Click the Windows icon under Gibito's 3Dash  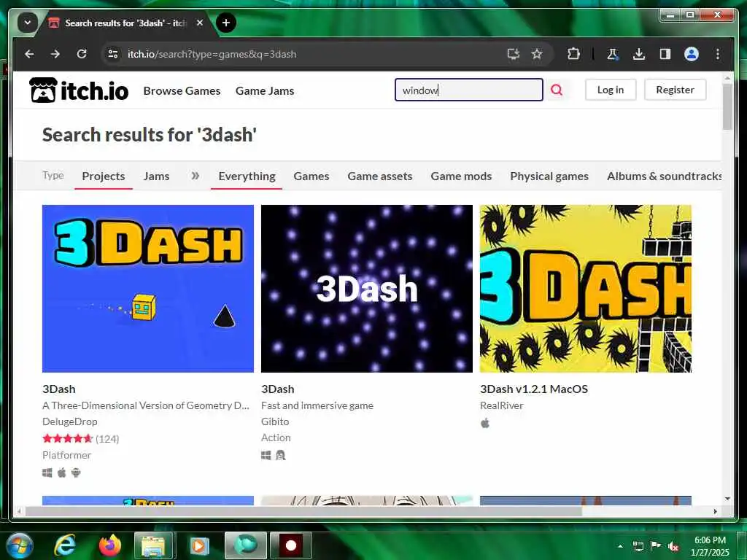pos(266,455)
